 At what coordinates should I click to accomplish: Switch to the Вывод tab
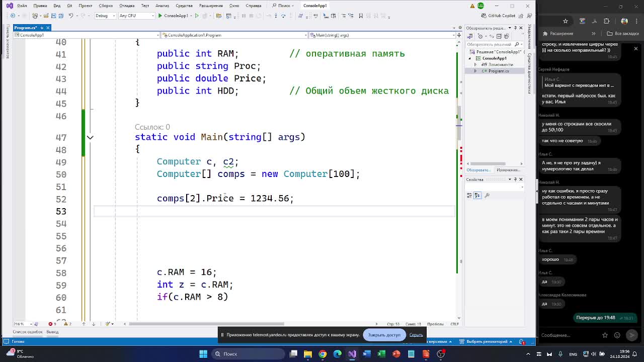(x=52, y=332)
